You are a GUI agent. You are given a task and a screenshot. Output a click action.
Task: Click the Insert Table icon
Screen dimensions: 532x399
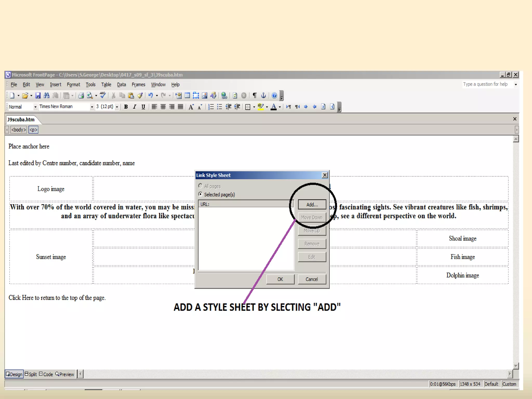click(187, 96)
